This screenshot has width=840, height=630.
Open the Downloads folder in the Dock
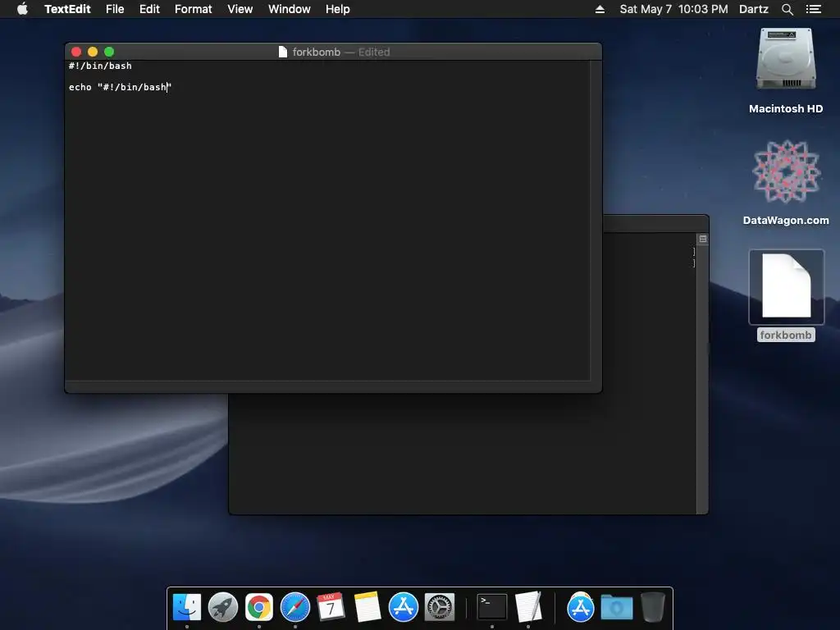[617, 608]
